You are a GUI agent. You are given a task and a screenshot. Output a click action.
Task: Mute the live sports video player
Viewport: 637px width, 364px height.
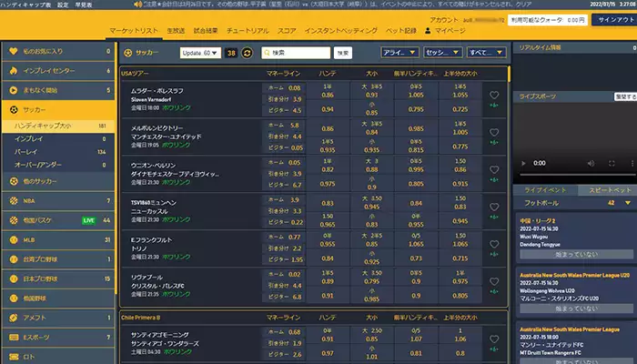click(x=590, y=163)
